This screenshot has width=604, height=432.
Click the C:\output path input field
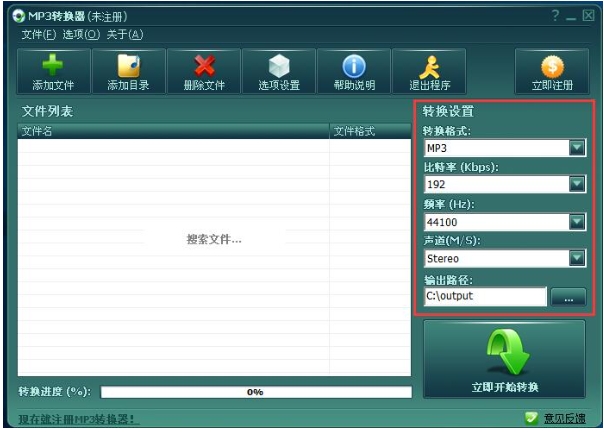(485, 296)
